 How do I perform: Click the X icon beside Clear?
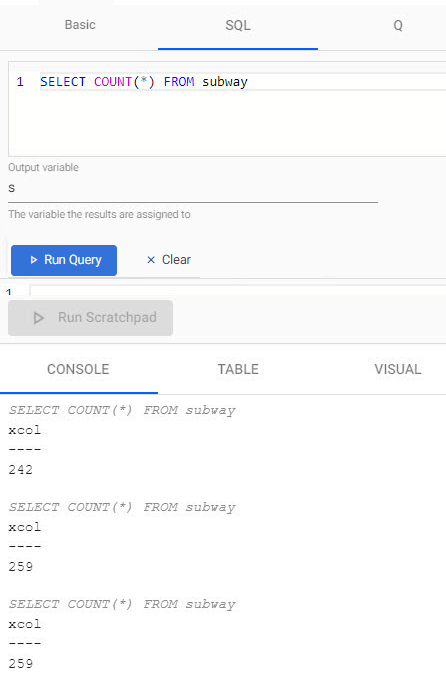point(151,260)
